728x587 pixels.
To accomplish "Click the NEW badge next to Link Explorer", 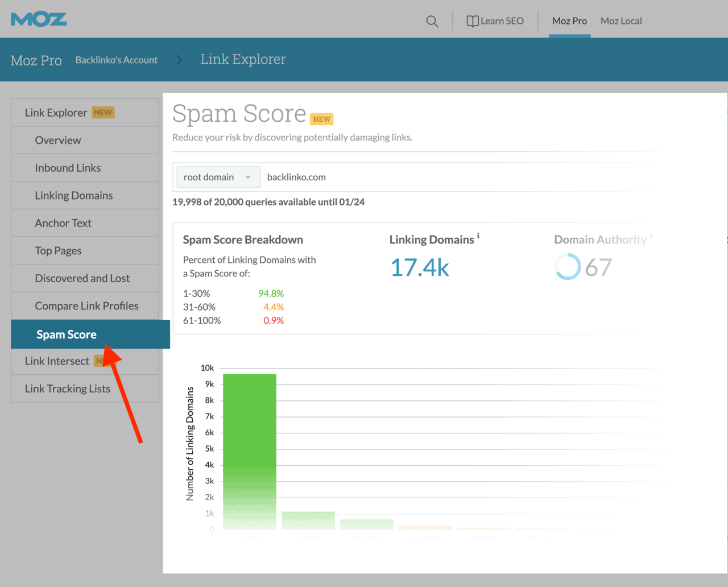I will point(103,112).
